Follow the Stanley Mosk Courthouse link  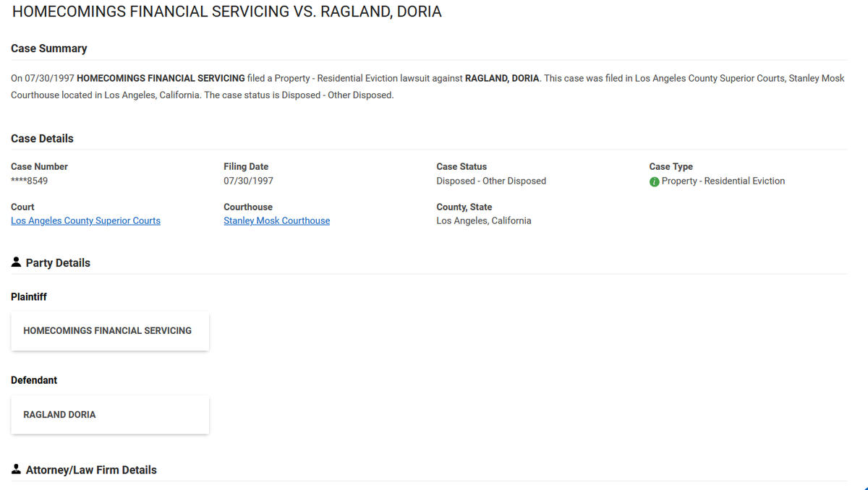tap(276, 221)
